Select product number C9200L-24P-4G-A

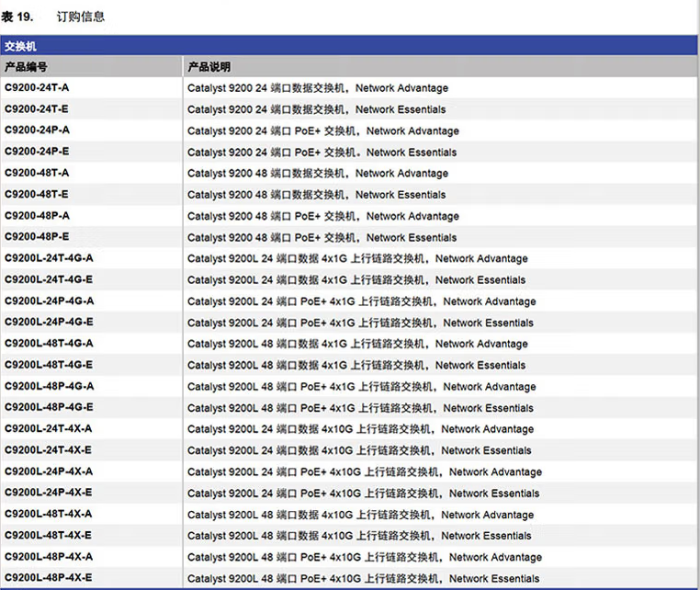49,301
